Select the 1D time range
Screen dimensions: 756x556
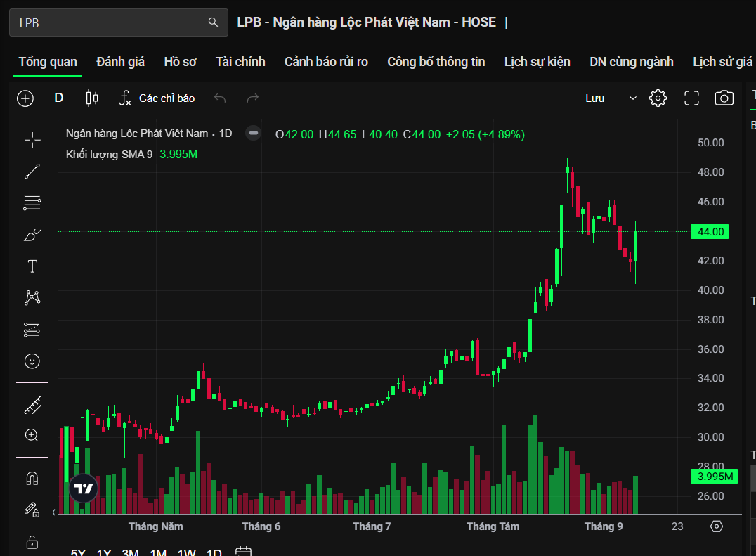[214, 552]
